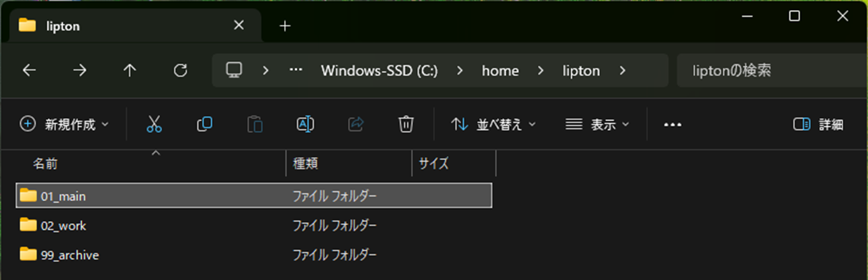Rename the selected item

[305, 124]
